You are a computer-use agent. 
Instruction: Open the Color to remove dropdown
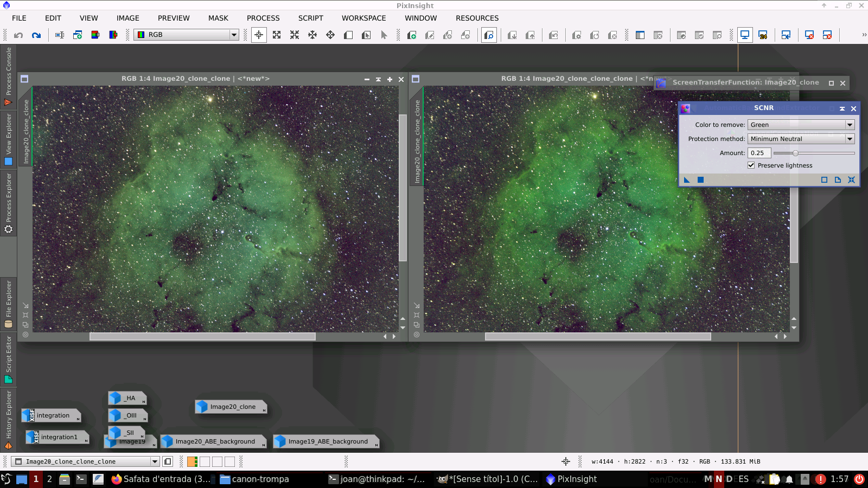coord(801,125)
